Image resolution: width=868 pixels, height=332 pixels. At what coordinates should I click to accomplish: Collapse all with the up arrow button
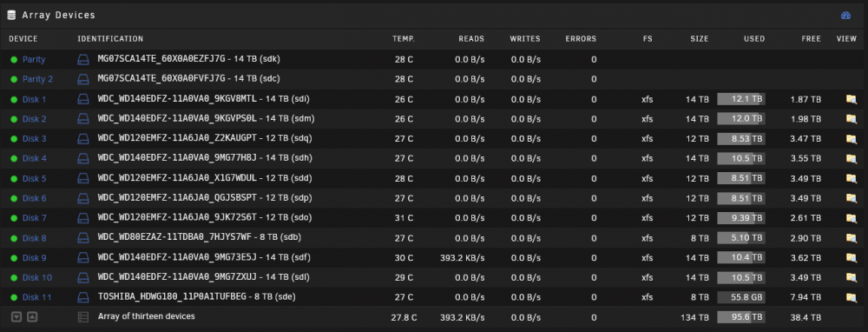pos(32,317)
